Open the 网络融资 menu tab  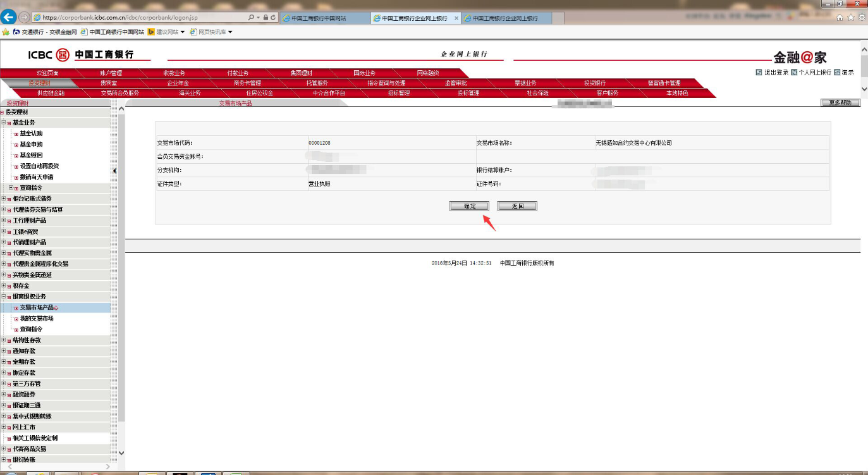point(427,73)
